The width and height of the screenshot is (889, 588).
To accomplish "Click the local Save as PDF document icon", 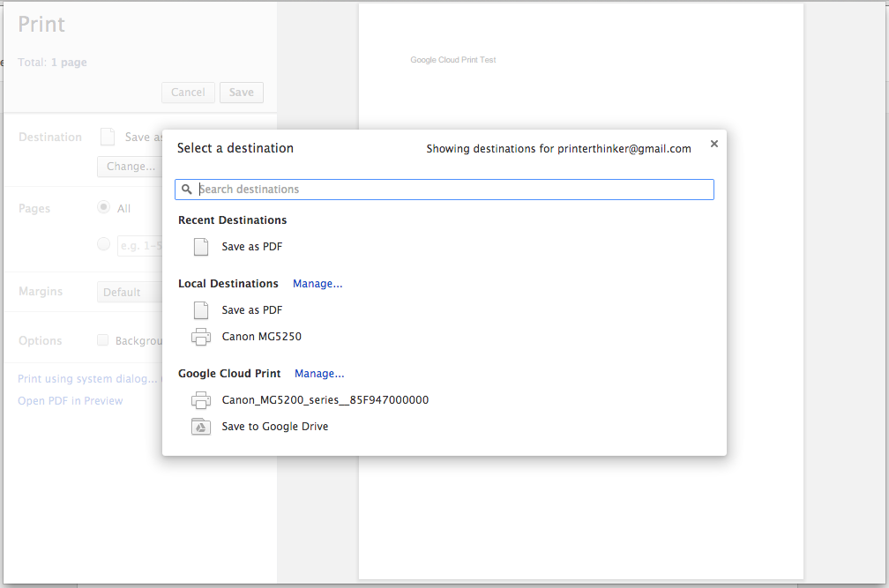I will [201, 310].
